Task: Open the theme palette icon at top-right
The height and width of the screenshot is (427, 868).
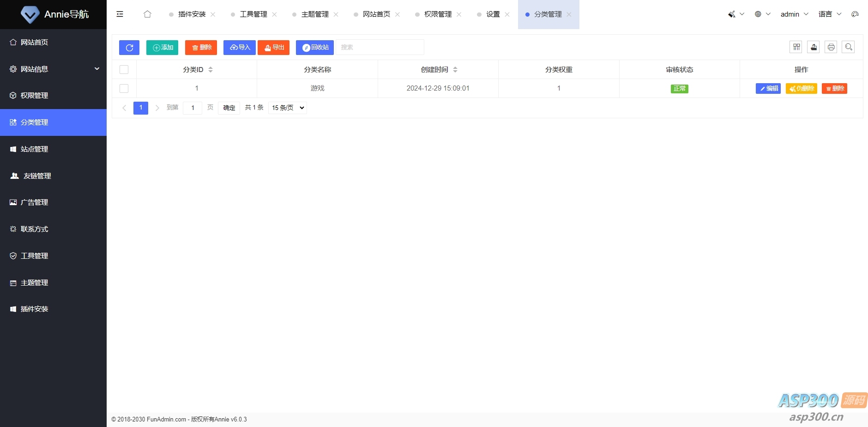Action: [855, 14]
